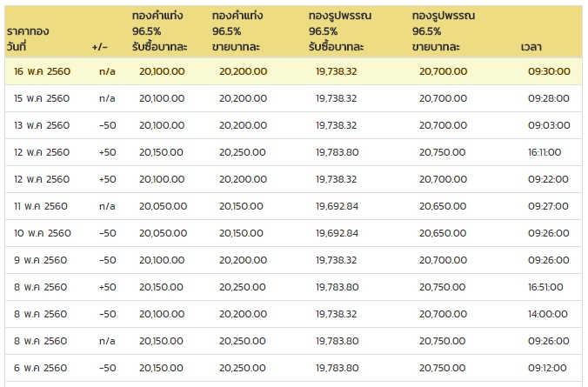Click the 09:03:00 time cell
Image resolution: width=588 pixels, height=387 pixels.
pyautogui.click(x=549, y=125)
